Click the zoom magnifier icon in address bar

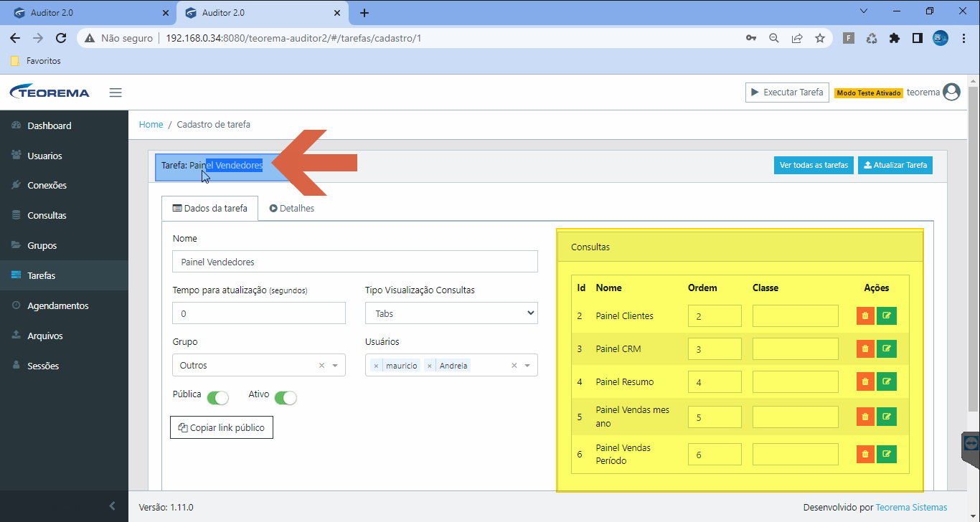(774, 38)
